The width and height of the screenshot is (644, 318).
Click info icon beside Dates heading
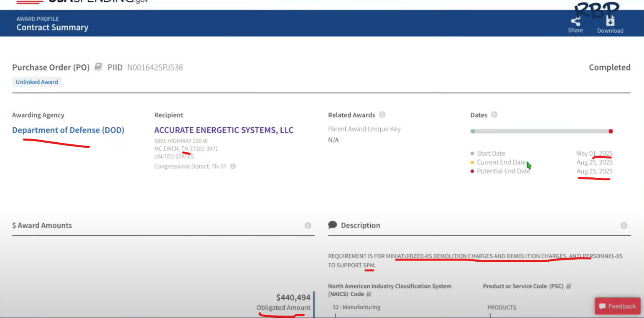tap(494, 115)
